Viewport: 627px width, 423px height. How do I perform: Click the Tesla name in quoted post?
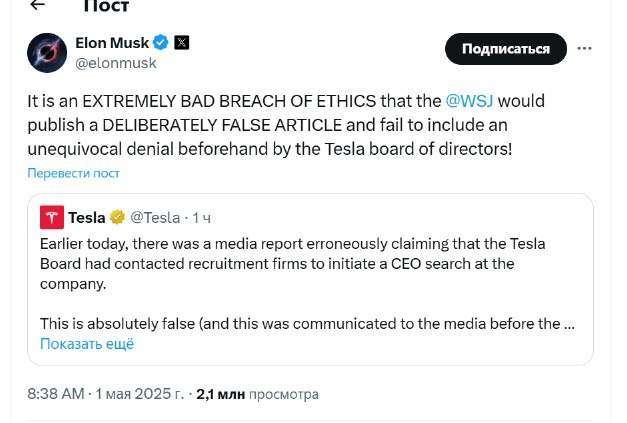point(87,217)
